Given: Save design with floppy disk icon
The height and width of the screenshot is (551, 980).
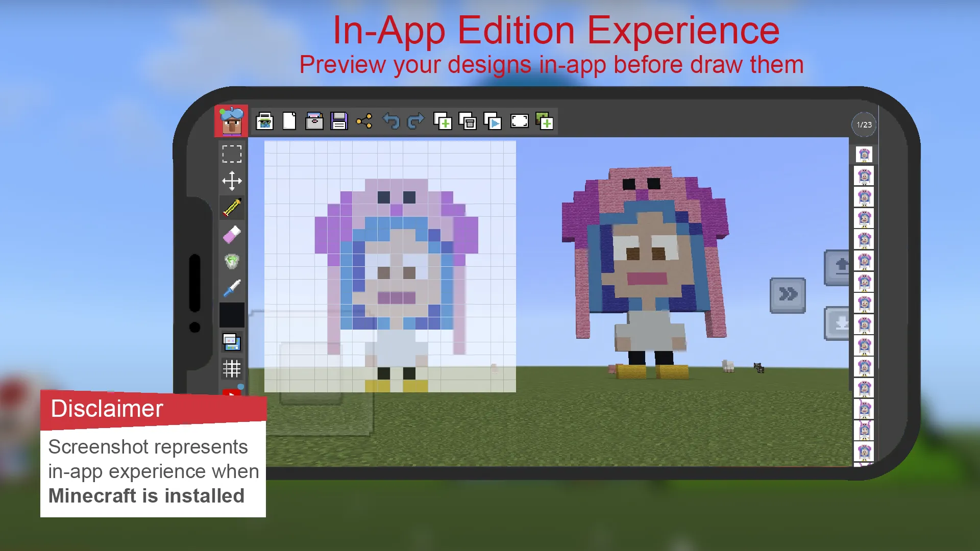Looking at the screenshot, I should pyautogui.click(x=339, y=121).
